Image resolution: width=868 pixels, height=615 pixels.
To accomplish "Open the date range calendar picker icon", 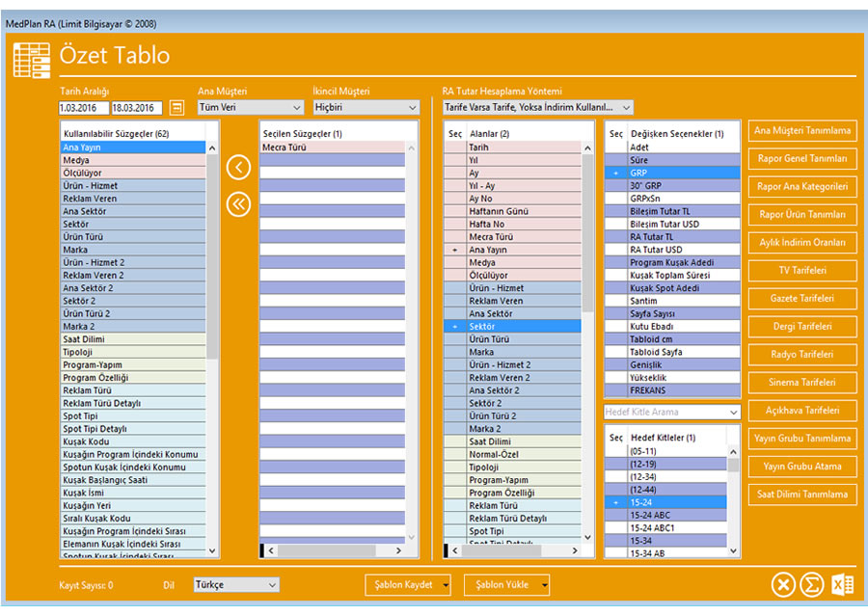I will (176, 108).
